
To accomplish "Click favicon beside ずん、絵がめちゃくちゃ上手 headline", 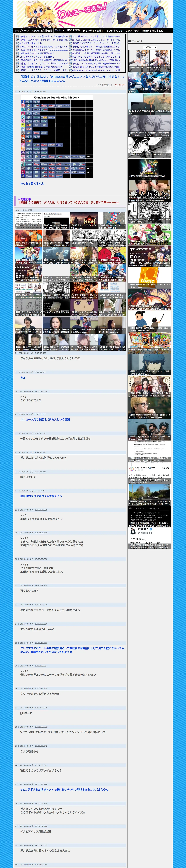I will pos(70,36).
